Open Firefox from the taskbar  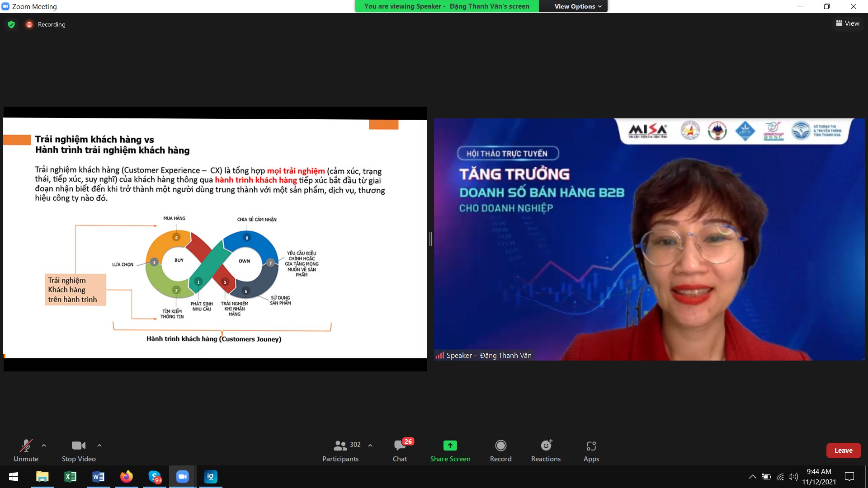coord(127,477)
